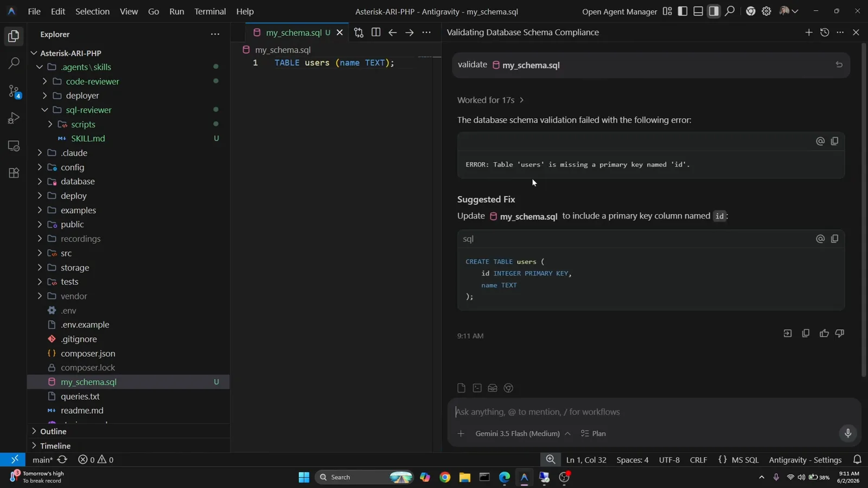Viewport: 868px width, 488px height.
Task: Customize layout icon in title bar
Action: pyautogui.click(x=667, y=11)
